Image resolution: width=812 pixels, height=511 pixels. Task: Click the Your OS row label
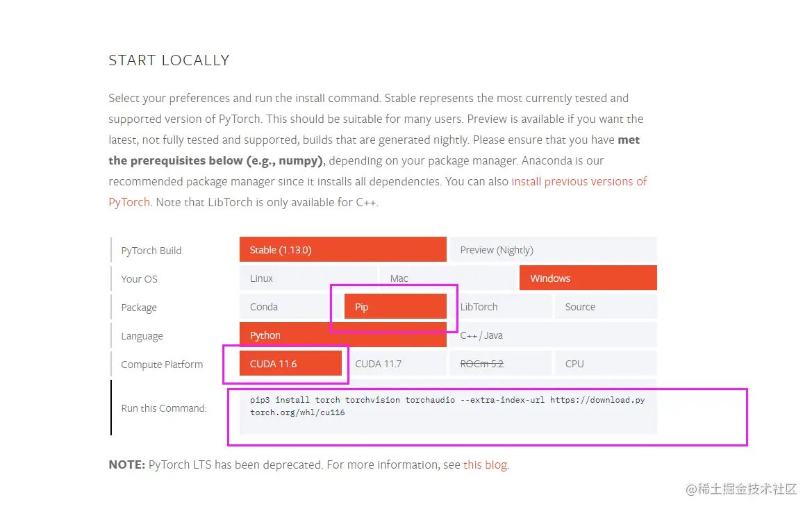point(139,279)
